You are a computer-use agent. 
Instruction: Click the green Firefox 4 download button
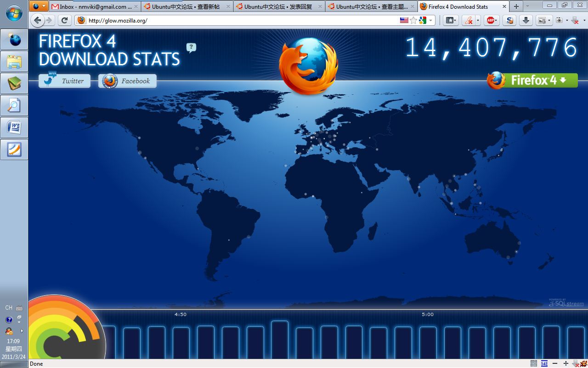coord(532,80)
